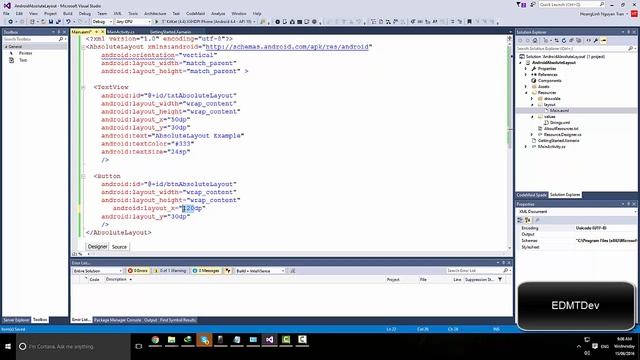Open Properties wrench icon in Solution Explorer toolbar
This screenshot has height=360, width=640.
(x=596, y=40)
